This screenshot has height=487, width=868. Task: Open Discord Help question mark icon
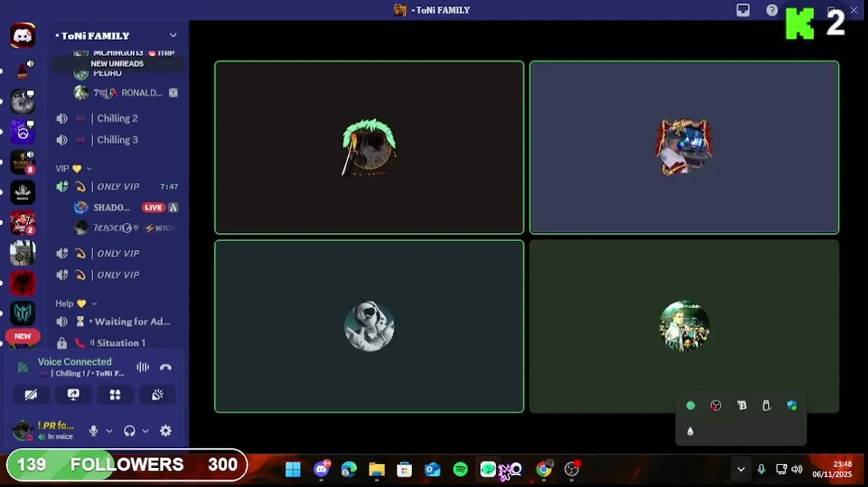coord(772,10)
